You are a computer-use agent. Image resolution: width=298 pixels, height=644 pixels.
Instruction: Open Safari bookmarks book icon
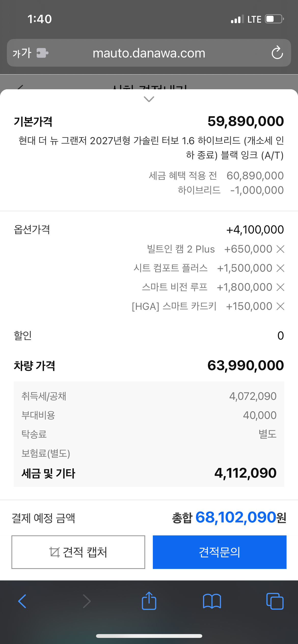212,601
